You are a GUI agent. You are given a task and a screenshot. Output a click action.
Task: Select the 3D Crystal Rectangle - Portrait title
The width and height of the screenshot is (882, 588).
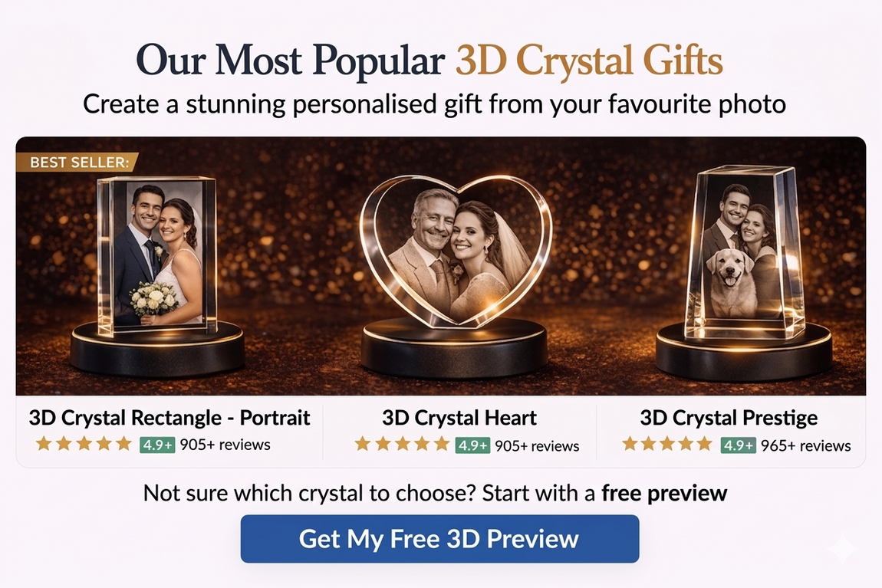169,418
